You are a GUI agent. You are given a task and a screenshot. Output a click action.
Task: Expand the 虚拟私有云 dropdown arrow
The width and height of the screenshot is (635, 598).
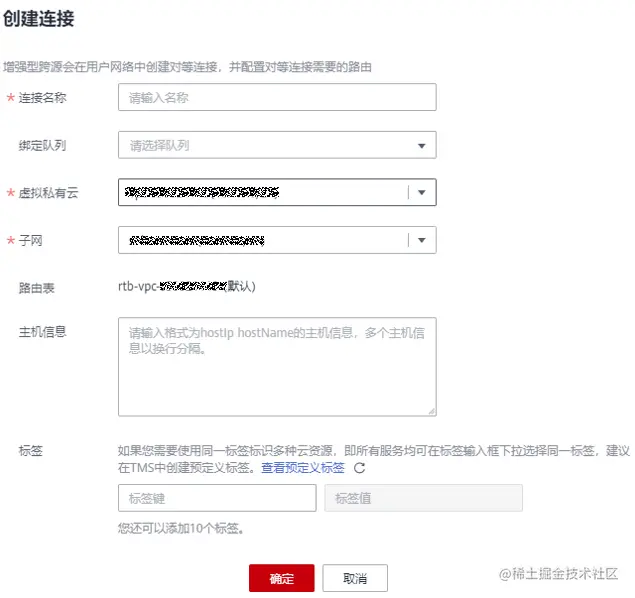[422, 192]
